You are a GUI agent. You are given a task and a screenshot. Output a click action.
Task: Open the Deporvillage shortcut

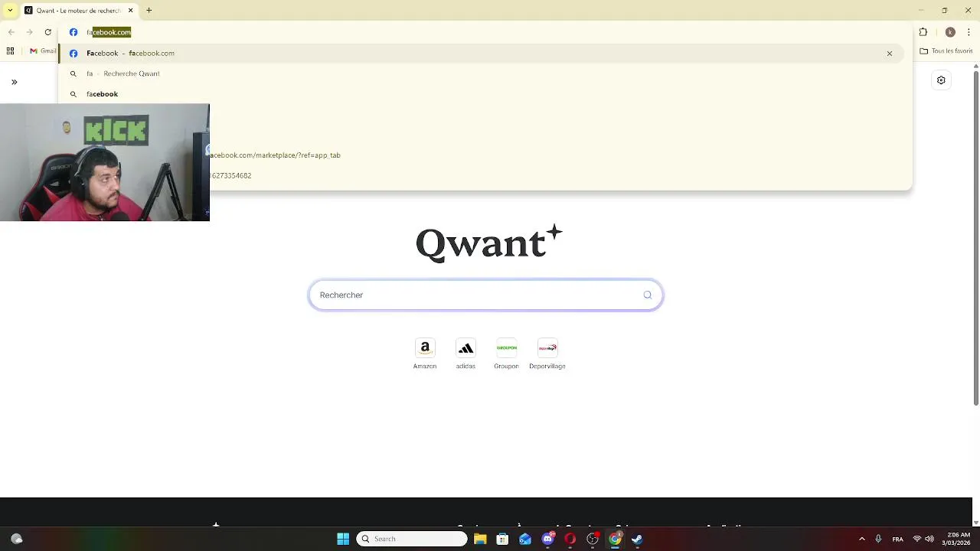click(547, 354)
